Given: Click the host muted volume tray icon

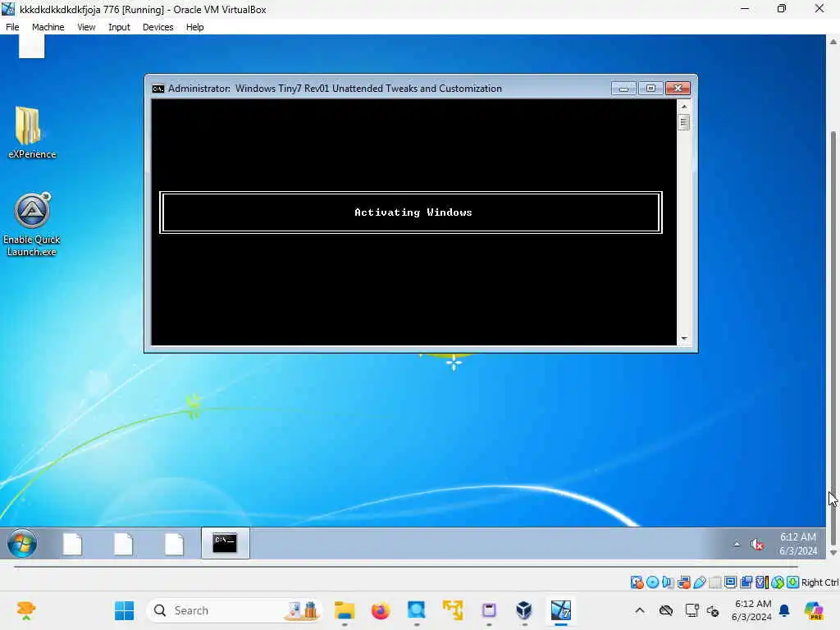Looking at the screenshot, I should tap(713, 610).
